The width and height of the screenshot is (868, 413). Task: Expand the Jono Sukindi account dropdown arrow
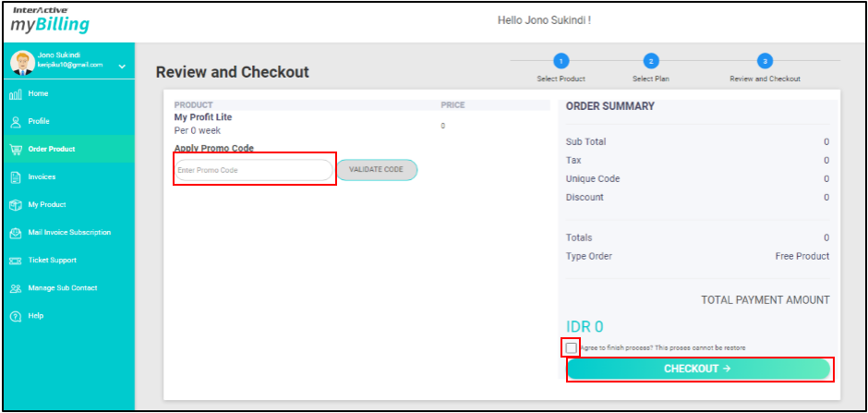[122, 66]
